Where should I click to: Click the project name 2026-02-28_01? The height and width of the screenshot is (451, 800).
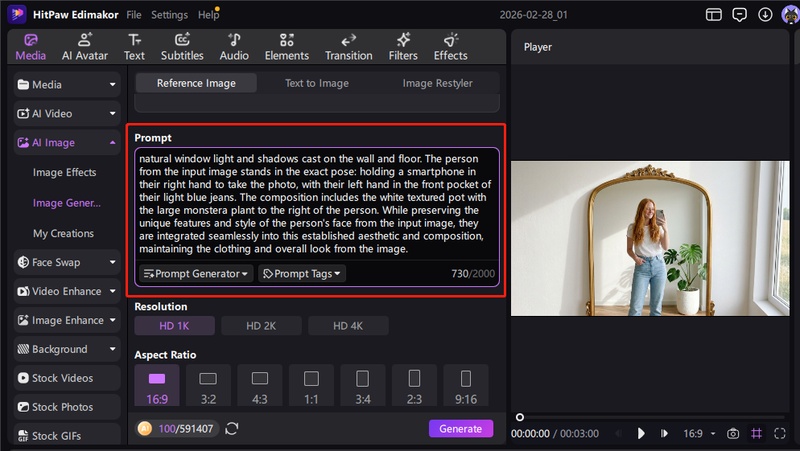533,15
